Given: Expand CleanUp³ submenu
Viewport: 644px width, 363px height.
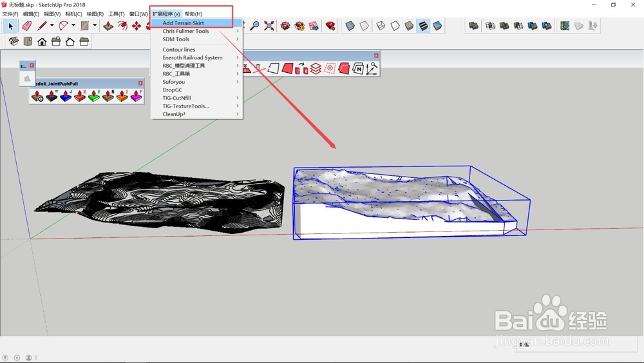Looking at the screenshot, I should pos(196,114).
